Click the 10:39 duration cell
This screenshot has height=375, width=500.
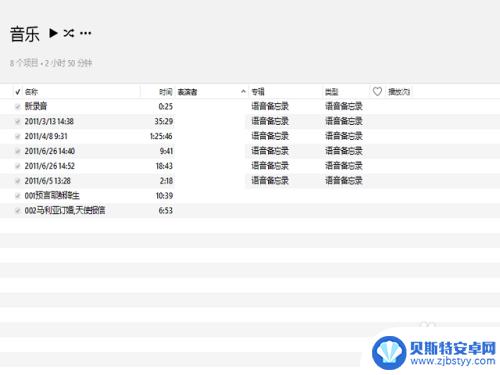click(x=164, y=196)
